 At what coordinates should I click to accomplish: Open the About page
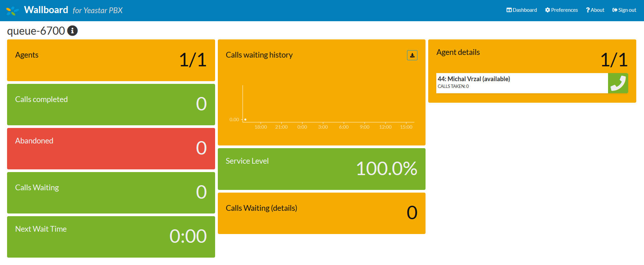pyautogui.click(x=595, y=10)
